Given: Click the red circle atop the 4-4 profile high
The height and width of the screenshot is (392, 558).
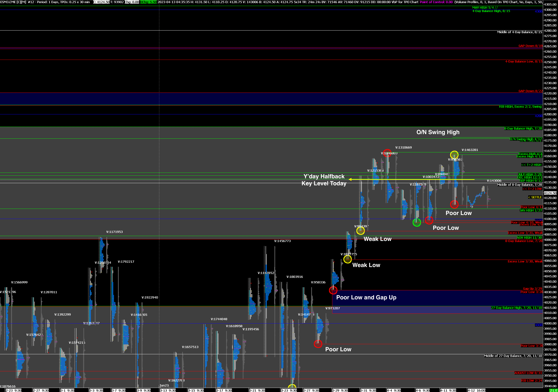Looking at the screenshot, I should pyautogui.click(x=387, y=153).
